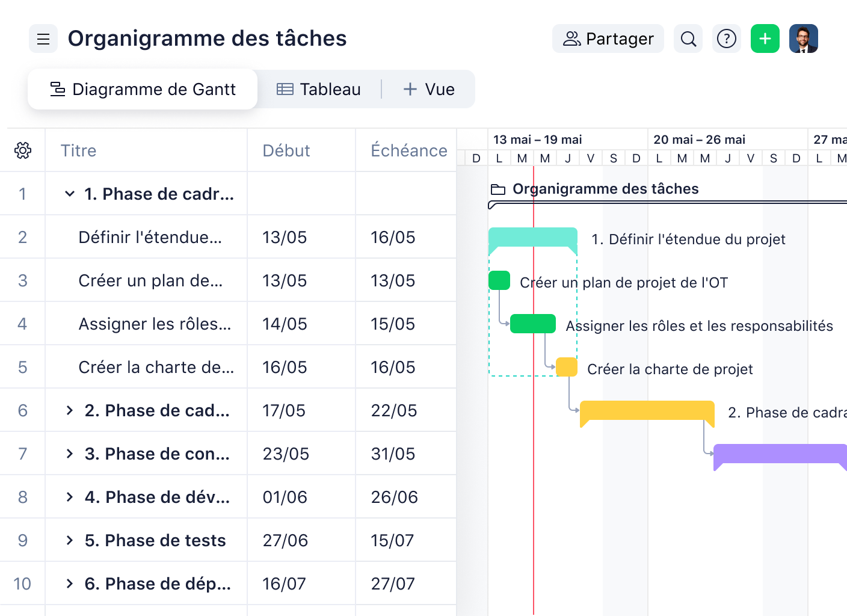Click the Gantt label Créer la charte de projet

tap(670, 369)
